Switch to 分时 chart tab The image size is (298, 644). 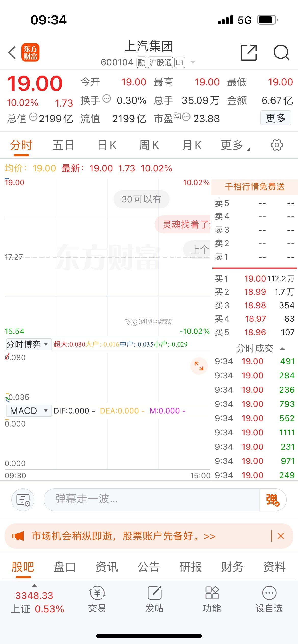coord(21,145)
